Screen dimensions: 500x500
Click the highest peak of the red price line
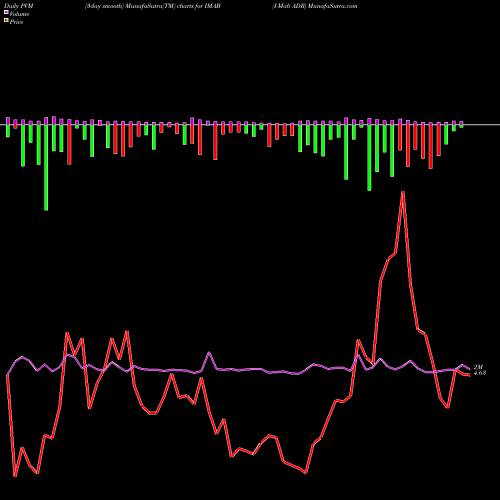tap(403, 193)
